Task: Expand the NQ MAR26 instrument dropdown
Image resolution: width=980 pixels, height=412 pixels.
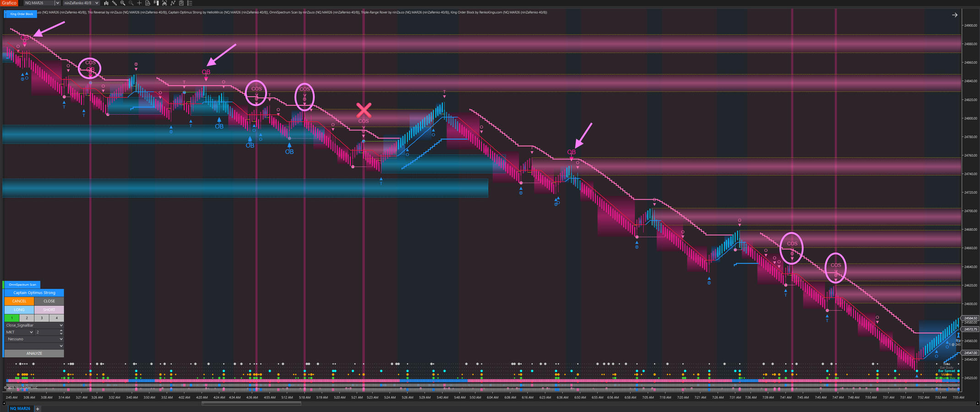Action: [57, 3]
